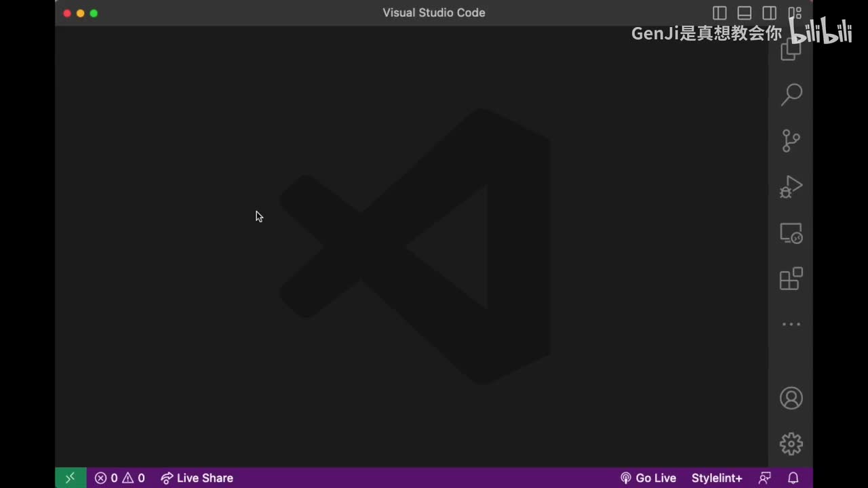
Task: Open the Explorer view in the activity bar
Action: tap(791, 50)
